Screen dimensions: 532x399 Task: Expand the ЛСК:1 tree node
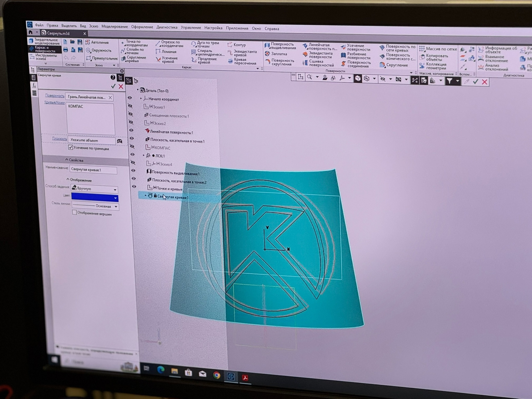point(144,155)
